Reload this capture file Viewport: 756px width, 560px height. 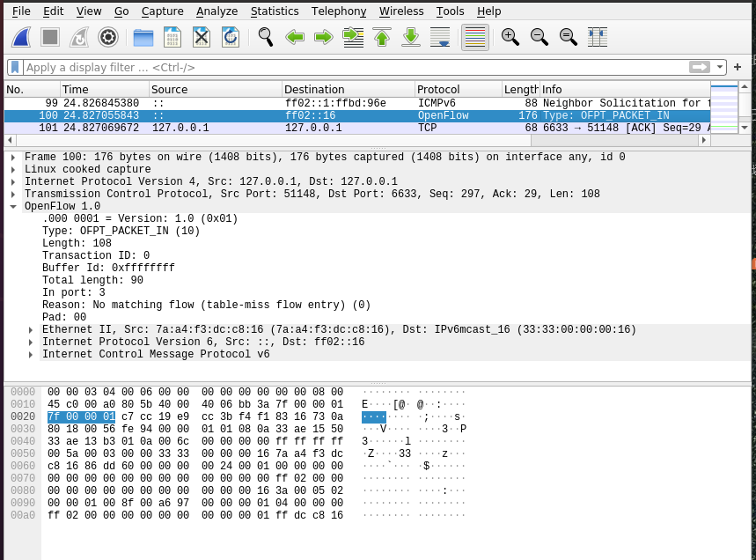click(231, 37)
